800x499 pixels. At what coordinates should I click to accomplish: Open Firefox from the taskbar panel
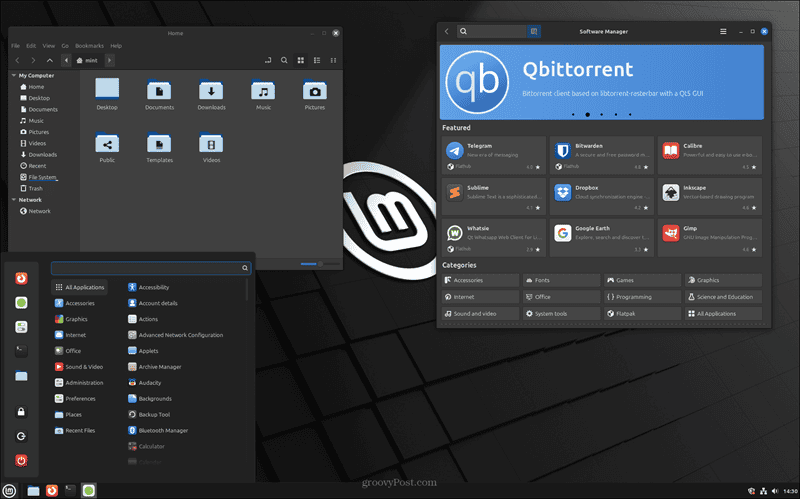pos(52,491)
